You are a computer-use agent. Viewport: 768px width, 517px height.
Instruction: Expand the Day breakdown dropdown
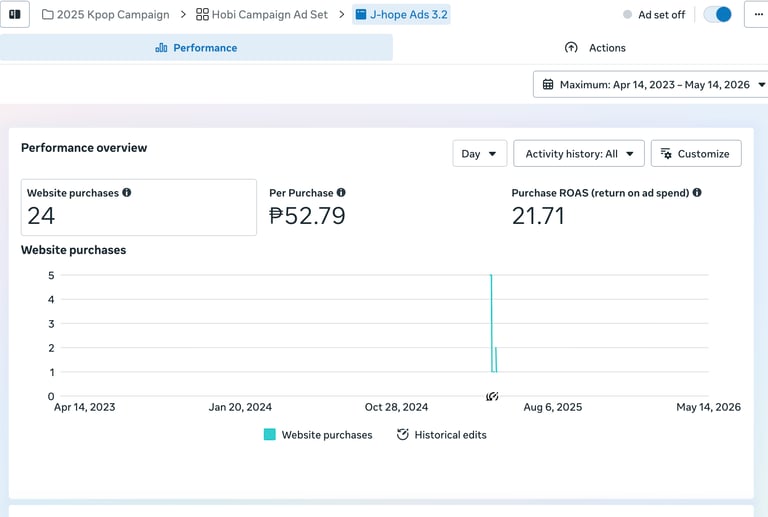pyautogui.click(x=480, y=154)
